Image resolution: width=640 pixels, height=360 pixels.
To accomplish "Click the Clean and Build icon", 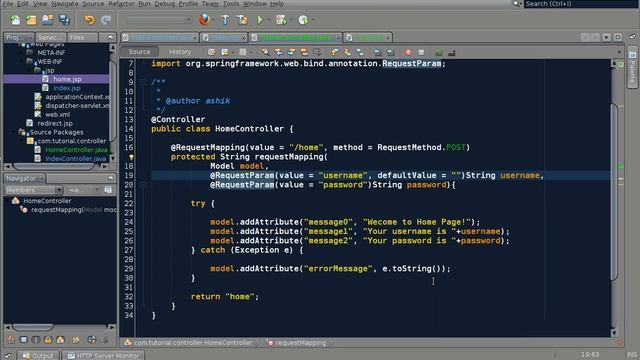I will 242,20.
